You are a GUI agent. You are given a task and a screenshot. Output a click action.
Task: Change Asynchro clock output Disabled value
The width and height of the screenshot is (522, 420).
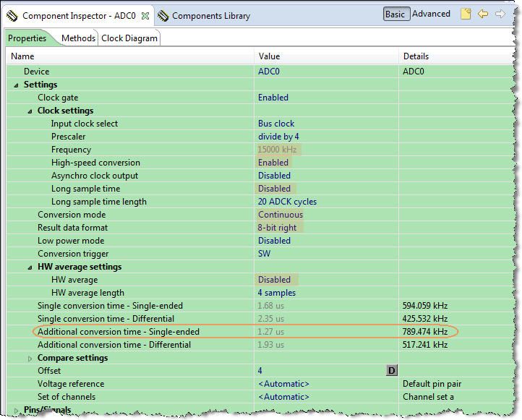point(274,176)
